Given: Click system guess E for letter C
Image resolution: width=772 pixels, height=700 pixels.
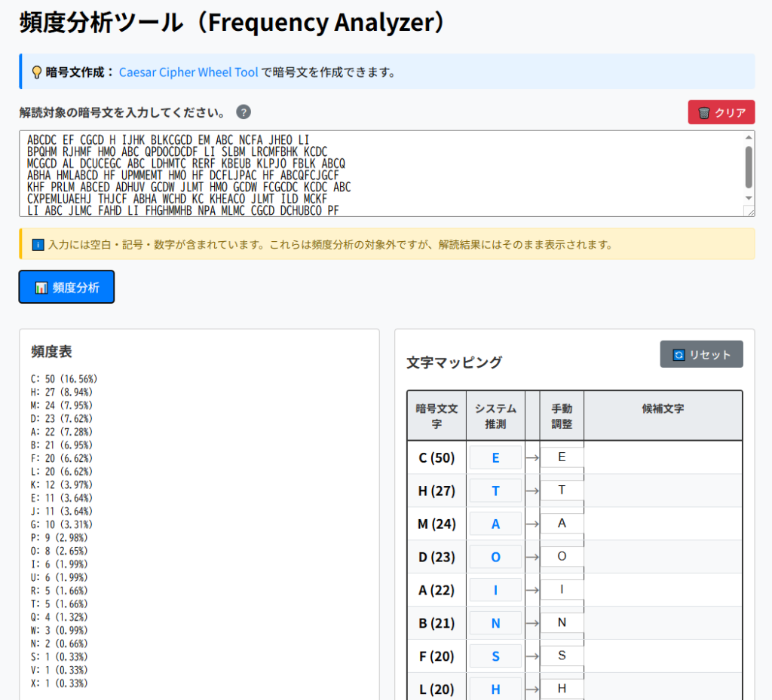Looking at the screenshot, I should (x=495, y=457).
